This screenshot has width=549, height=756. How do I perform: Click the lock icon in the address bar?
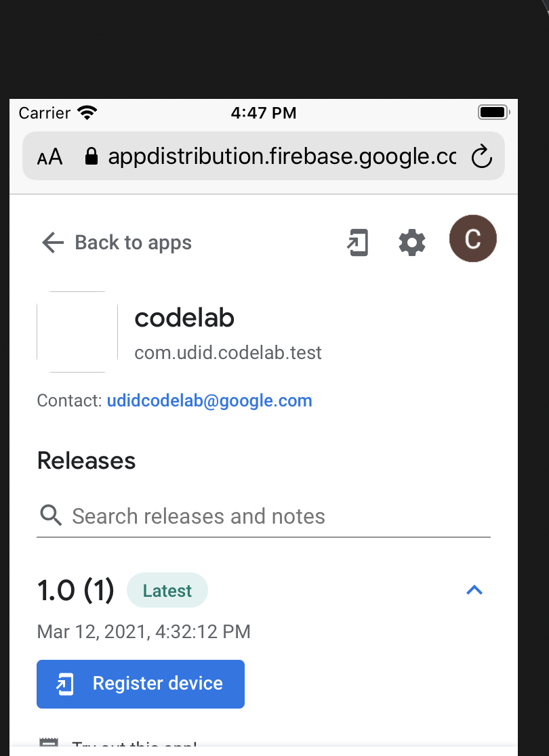[91, 157]
